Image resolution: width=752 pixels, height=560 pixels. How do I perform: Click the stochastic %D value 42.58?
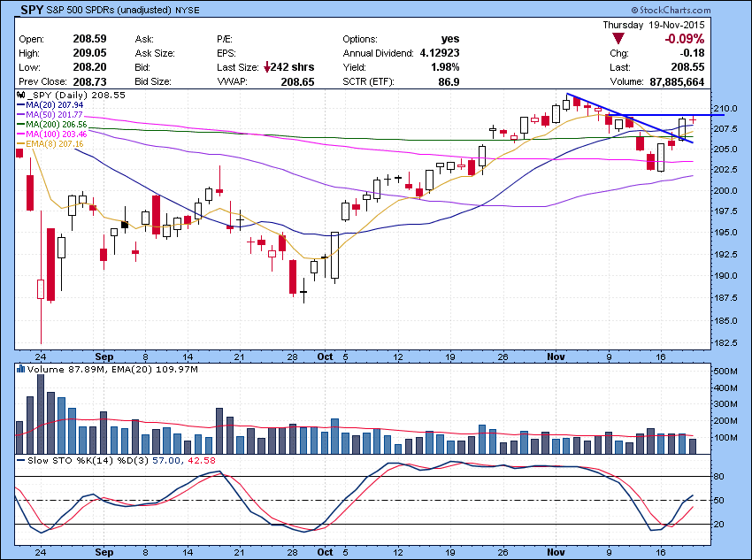click(x=202, y=460)
